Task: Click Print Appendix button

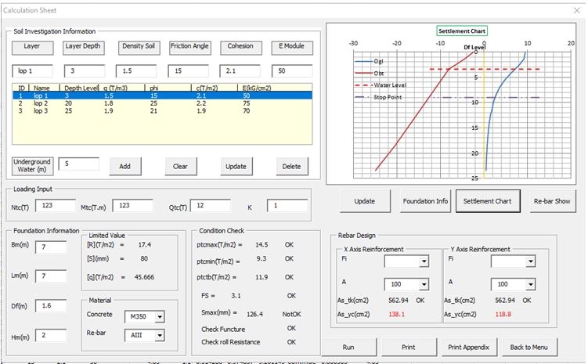Action: click(469, 347)
